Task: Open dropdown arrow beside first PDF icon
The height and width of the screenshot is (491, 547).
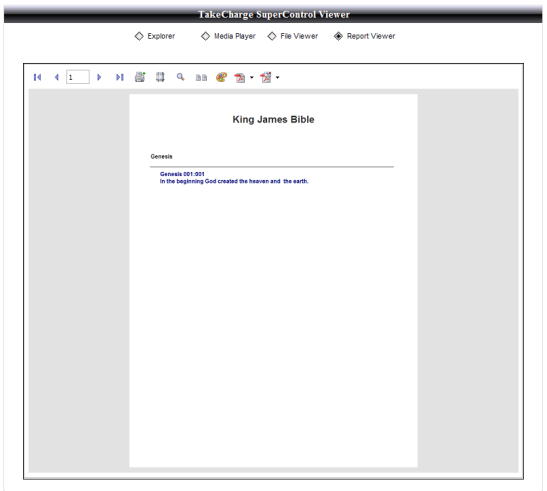Action: [252, 77]
